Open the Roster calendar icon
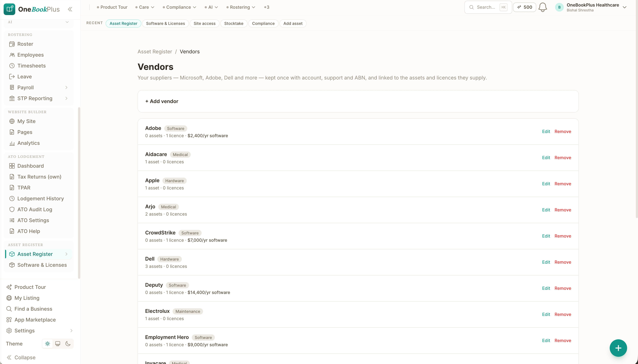The width and height of the screenshot is (638, 364). (x=12, y=44)
